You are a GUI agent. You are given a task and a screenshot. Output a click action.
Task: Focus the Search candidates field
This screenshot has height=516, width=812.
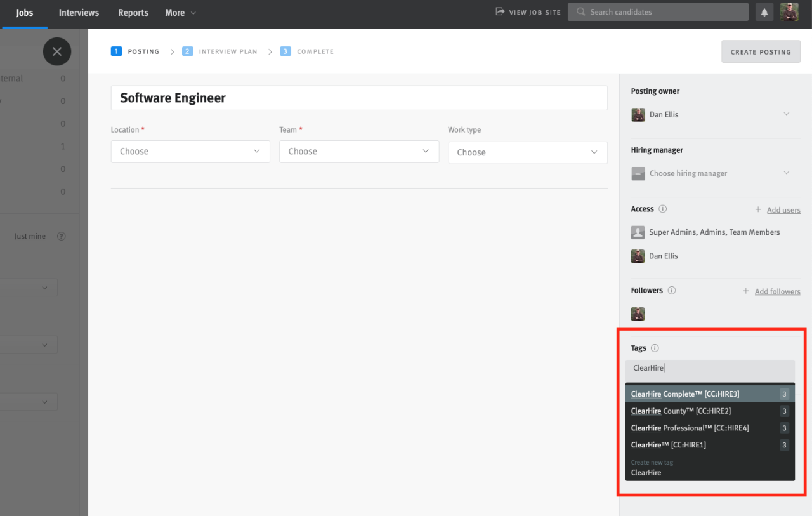click(658, 12)
